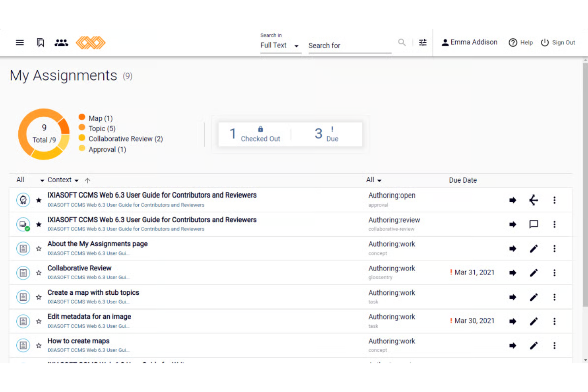Click the Mar 30, 2021 due date
The image size is (588, 392).
(x=474, y=321)
